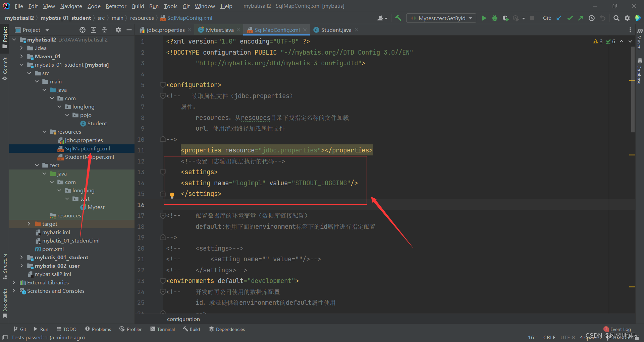This screenshot has height=342, width=644.
Task: Open the Run tool window
Action: click(41, 329)
